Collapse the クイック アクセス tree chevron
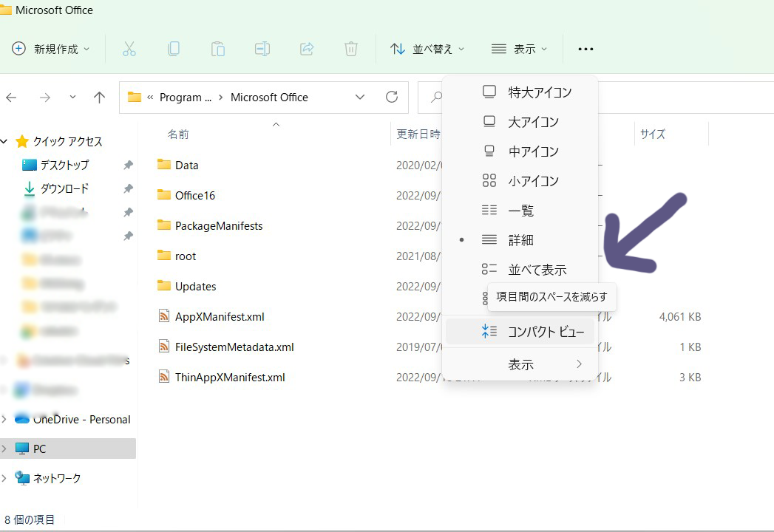Viewport: 774px width, 532px height. [x=4, y=142]
